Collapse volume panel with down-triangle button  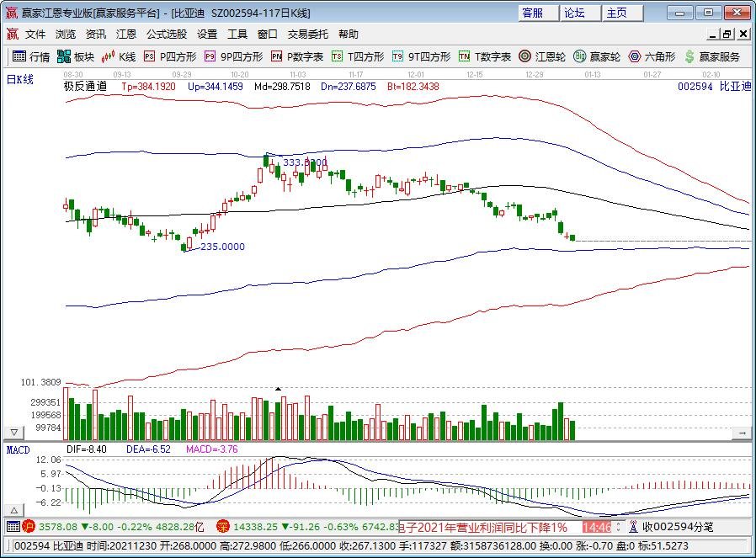tap(14, 433)
